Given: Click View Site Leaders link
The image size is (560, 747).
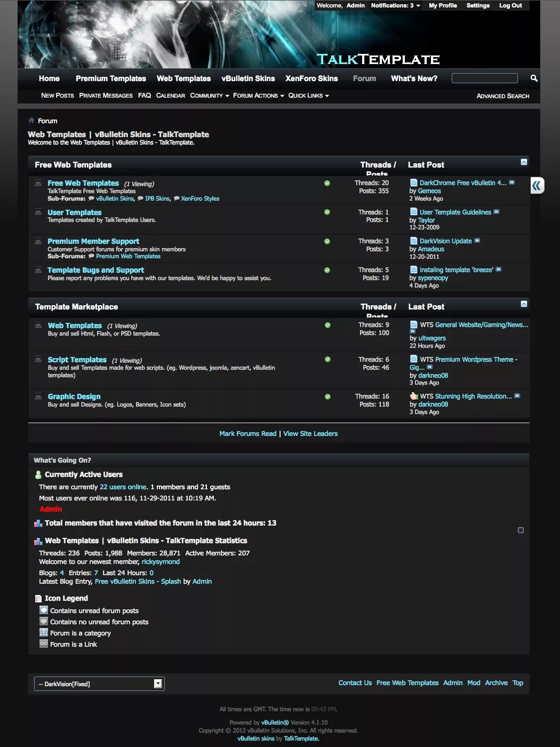Looking at the screenshot, I should pyautogui.click(x=310, y=434).
